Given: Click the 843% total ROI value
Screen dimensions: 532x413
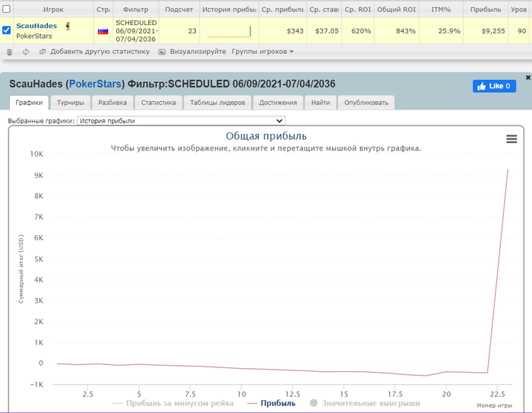Looking at the screenshot, I should tap(405, 31).
